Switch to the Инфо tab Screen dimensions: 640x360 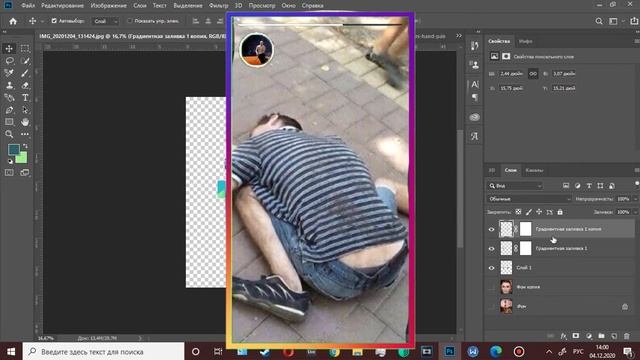(525, 41)
